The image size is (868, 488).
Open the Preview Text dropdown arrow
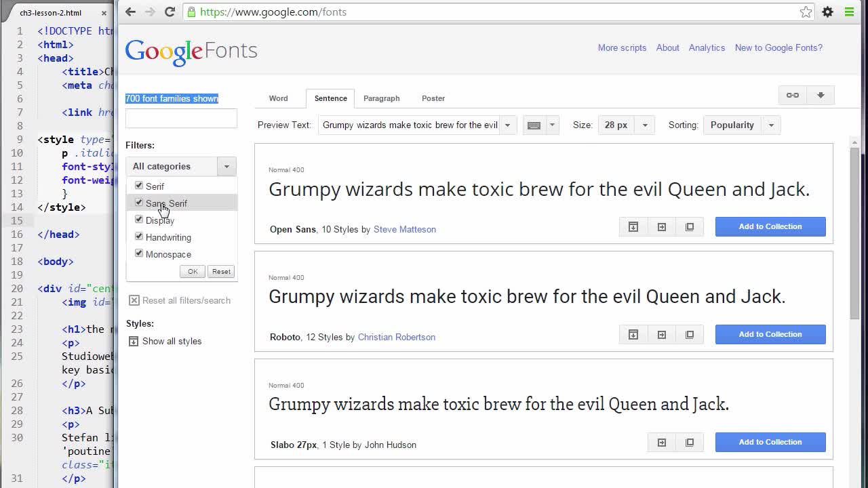pos(507,125)
